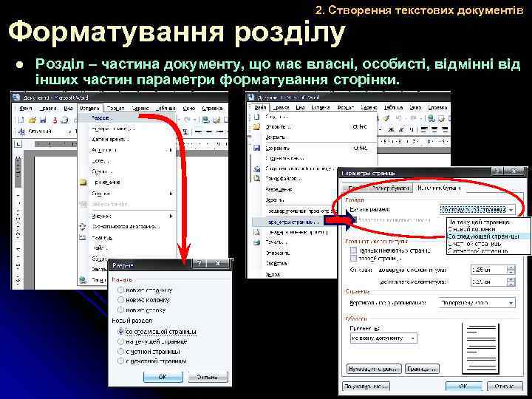The height and width of the screenshot is (399, 532).
Task: Open the Формат menu in right Word window
Action: point(345,108)
